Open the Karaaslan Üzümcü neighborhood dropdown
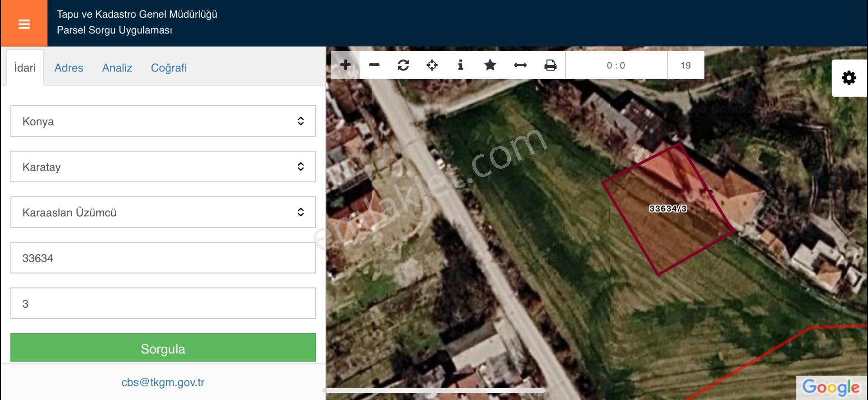The image size is (868, 400). click(163, 212)
